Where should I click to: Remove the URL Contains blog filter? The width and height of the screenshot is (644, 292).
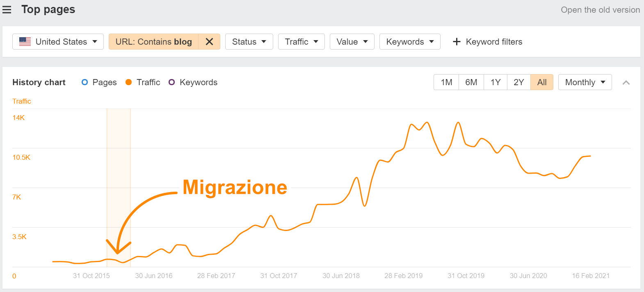pos(209,42)
